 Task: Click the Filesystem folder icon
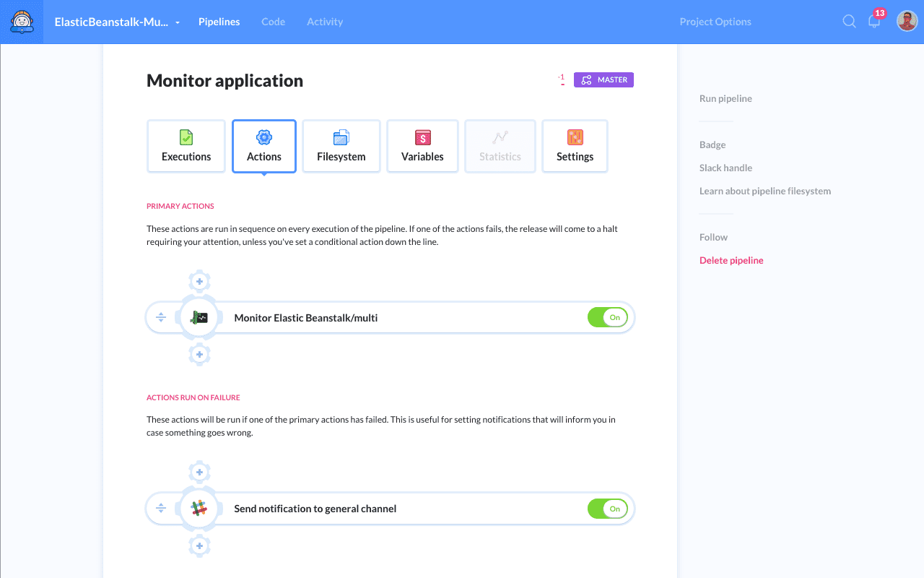click(341, 137)
